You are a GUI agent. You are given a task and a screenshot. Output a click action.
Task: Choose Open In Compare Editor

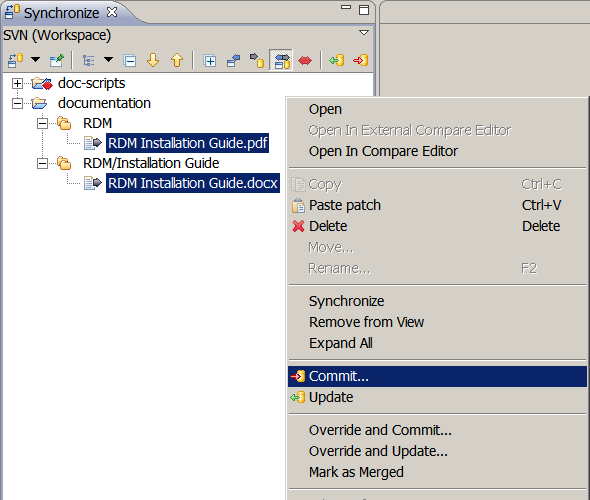[x=437, y=151]
